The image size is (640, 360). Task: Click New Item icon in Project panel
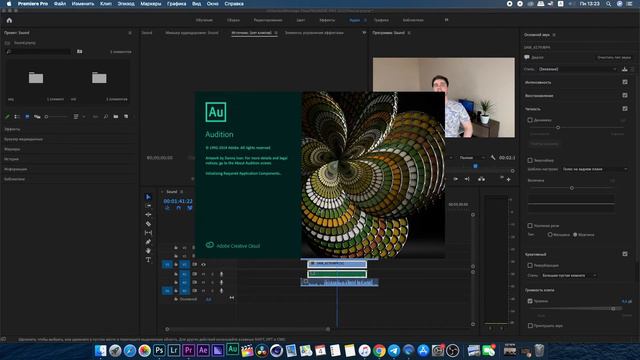[x=126, y=117]
